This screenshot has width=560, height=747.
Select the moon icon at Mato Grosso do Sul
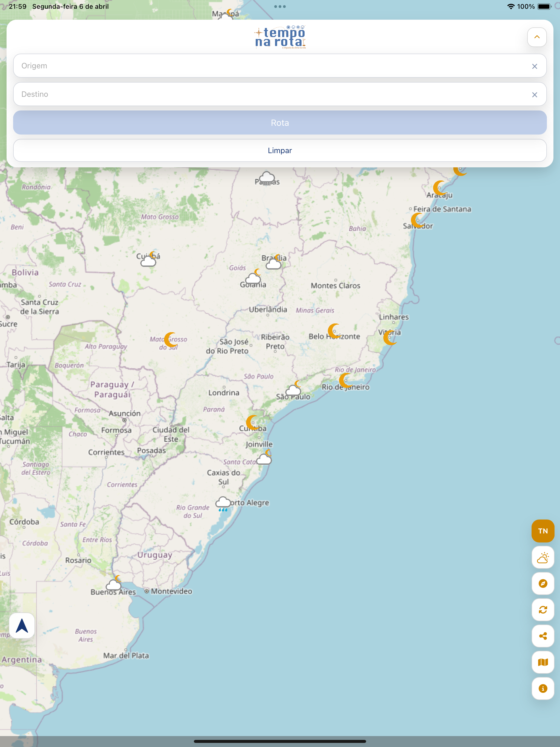(171, 339)
